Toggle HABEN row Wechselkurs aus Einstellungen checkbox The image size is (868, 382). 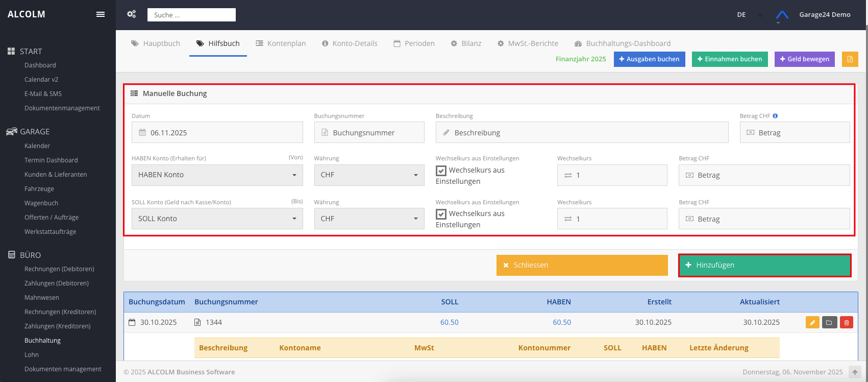pos(441,171)
